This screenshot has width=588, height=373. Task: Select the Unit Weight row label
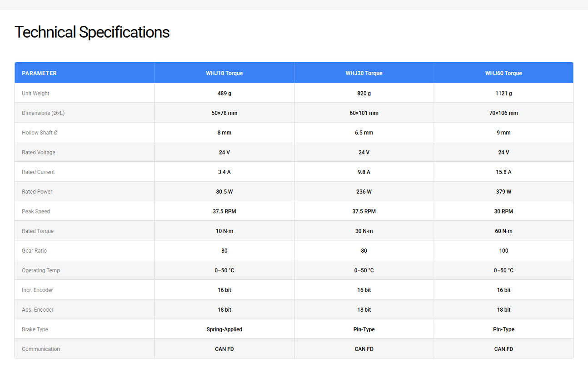[x=35, y=93]
